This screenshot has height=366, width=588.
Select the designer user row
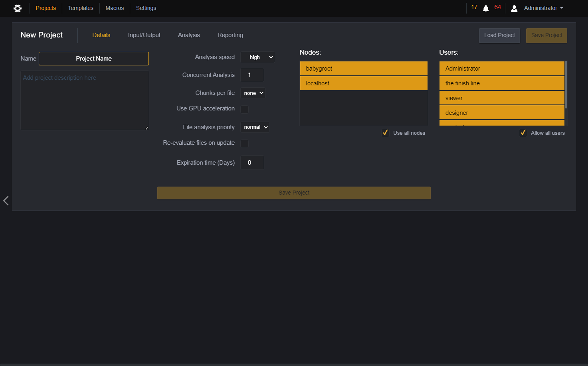[x=502, y=113]
